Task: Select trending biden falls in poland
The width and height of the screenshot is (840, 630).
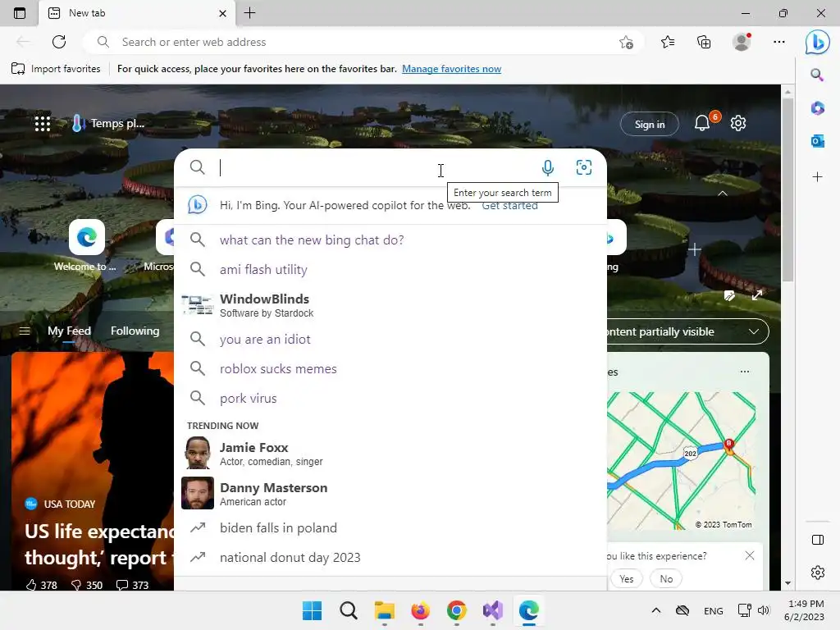Action: click(390, 527)
